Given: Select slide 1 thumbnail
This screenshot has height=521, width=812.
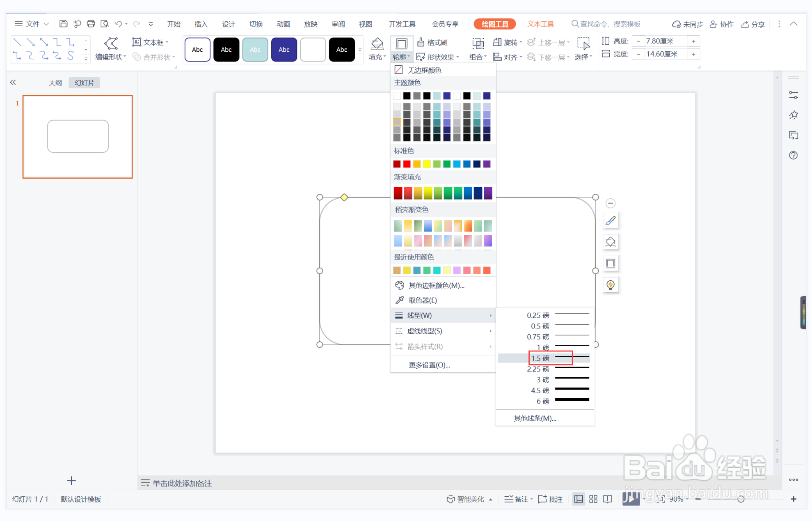Looking at the screenshot, I should [78, 137].
